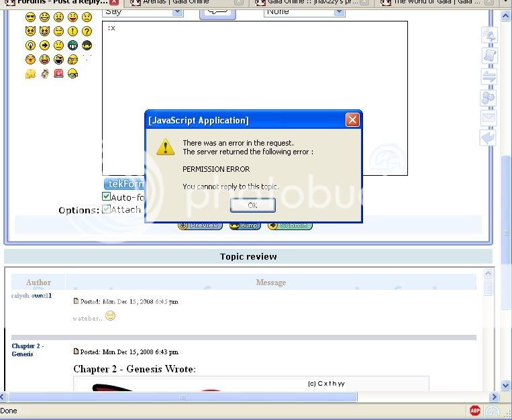Open the scroll journal sidebar icon
Image resolution: width=512 pixels, height=420 pixels.
(489, 56)
